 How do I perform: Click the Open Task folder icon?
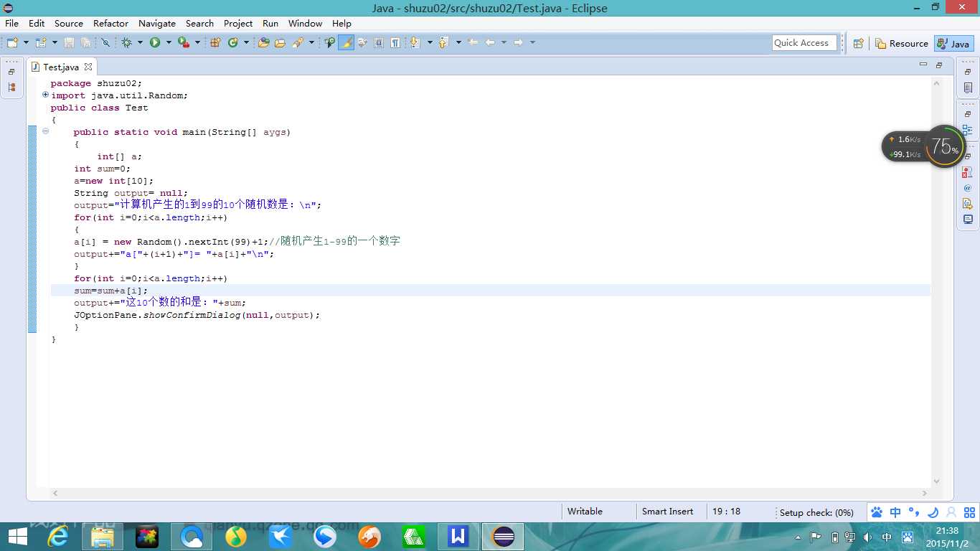(x=281, y=42)
